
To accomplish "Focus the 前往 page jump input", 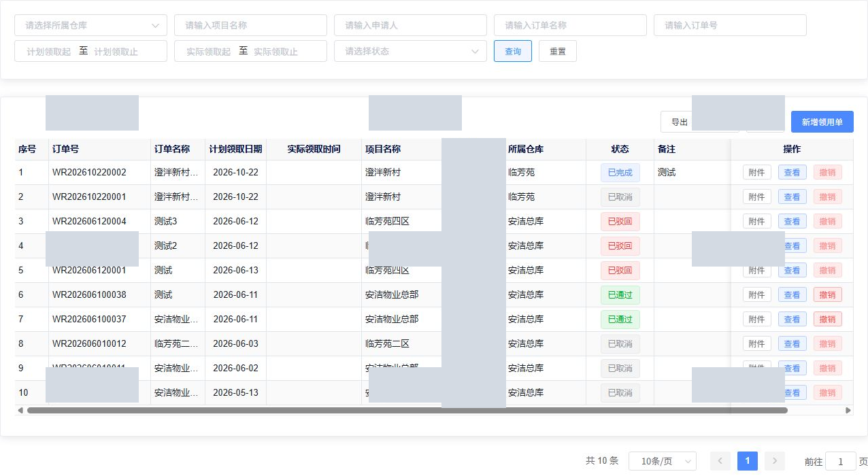I will [x=841, y=462].
